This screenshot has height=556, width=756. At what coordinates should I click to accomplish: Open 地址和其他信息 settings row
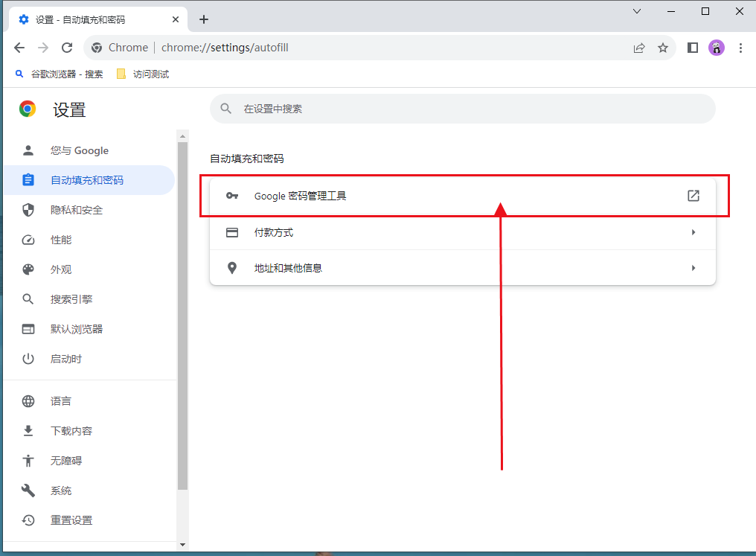coord(462,268)
